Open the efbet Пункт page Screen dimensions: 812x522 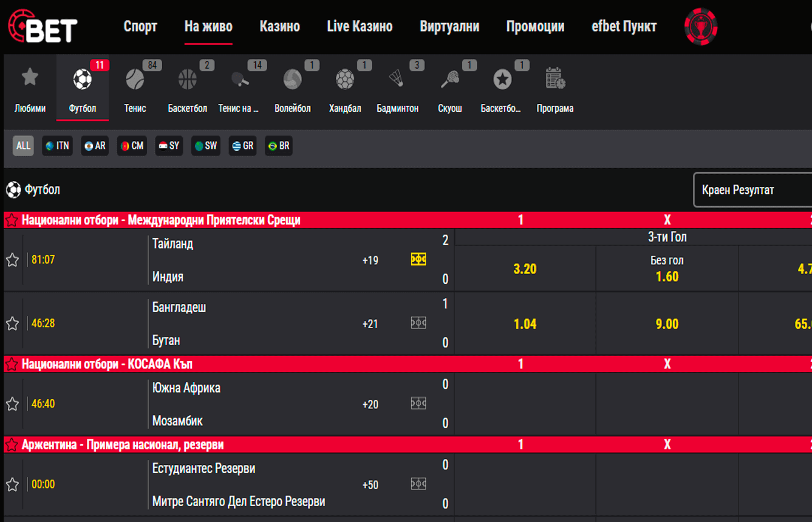pos(624,27)
